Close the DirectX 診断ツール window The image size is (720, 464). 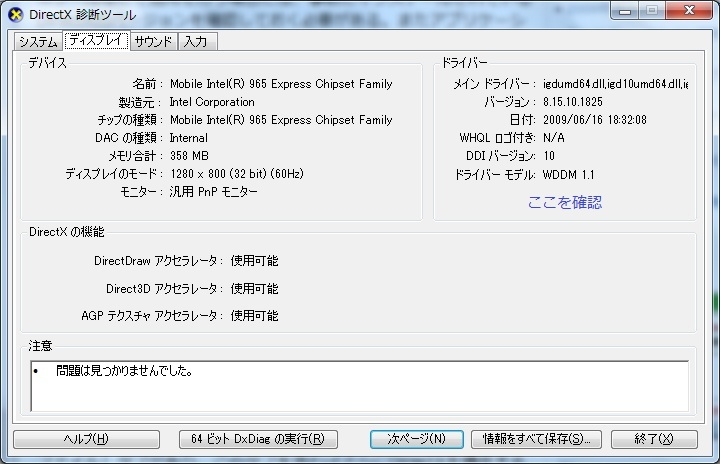click(x=689, y=11)
